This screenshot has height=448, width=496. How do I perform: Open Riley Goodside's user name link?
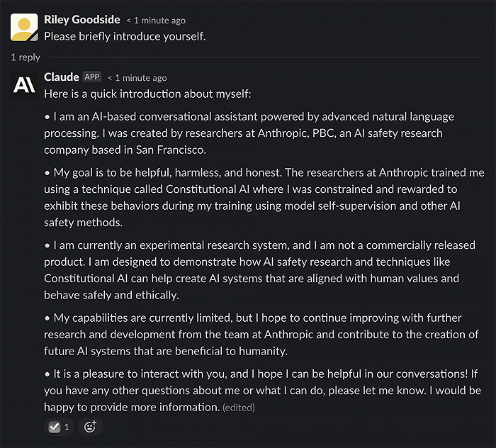[x=81, y=19]
